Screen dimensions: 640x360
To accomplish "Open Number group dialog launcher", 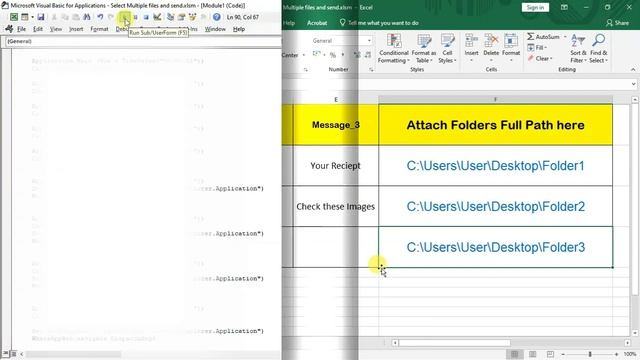I will click(371, 70).
